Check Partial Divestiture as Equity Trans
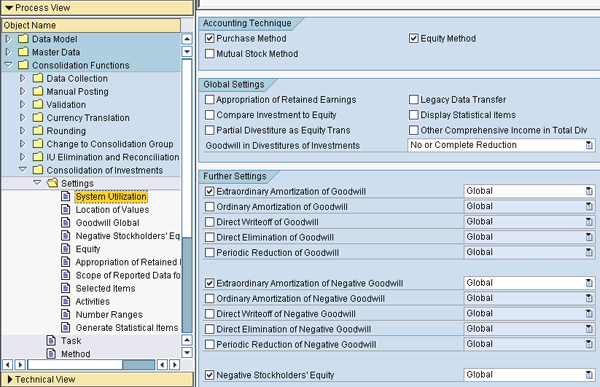This screenshot has width=600, height=387. click(x=209, y=130)
